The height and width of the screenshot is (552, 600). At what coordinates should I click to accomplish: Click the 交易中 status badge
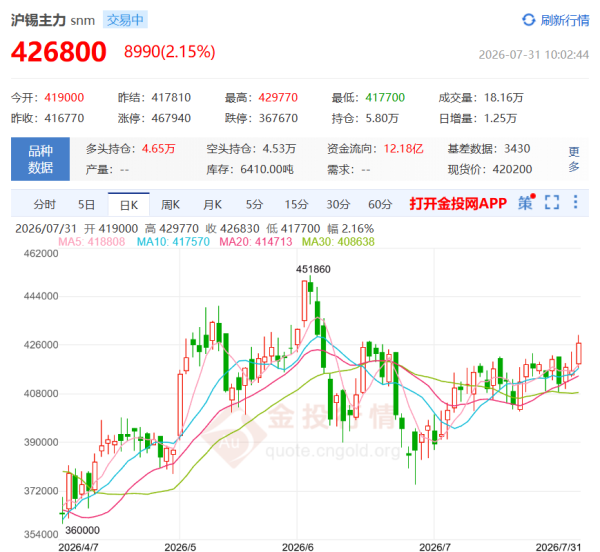click(125, 20)
